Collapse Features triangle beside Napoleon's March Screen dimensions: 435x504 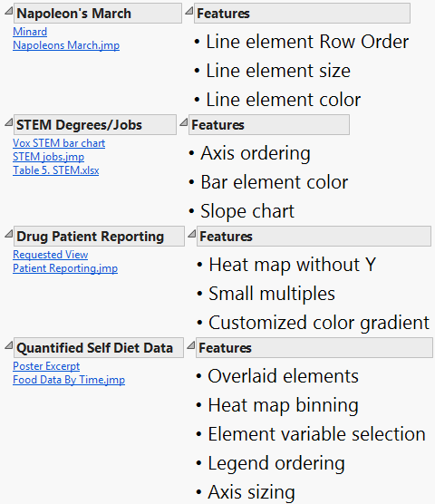click(189, 11)
